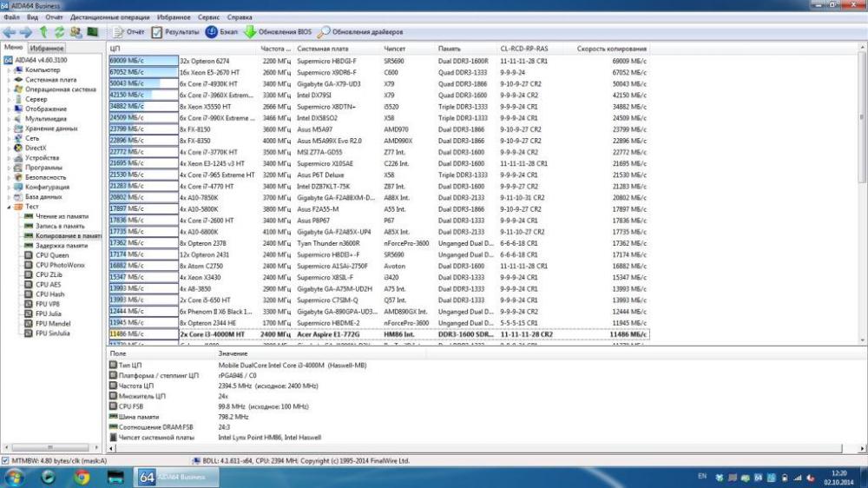
Task: Open the Вид menu
Action: coord(32,17)
